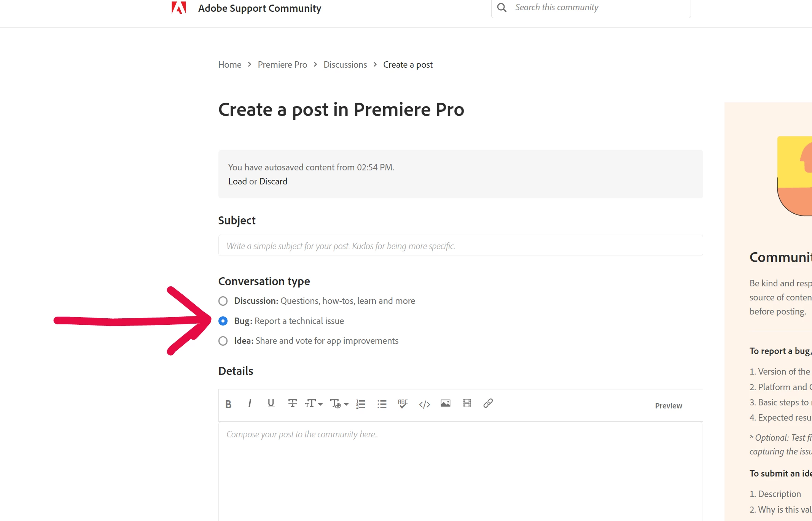
Task: Run the ABC spell check tool
Action: click(x=403, y=404)
